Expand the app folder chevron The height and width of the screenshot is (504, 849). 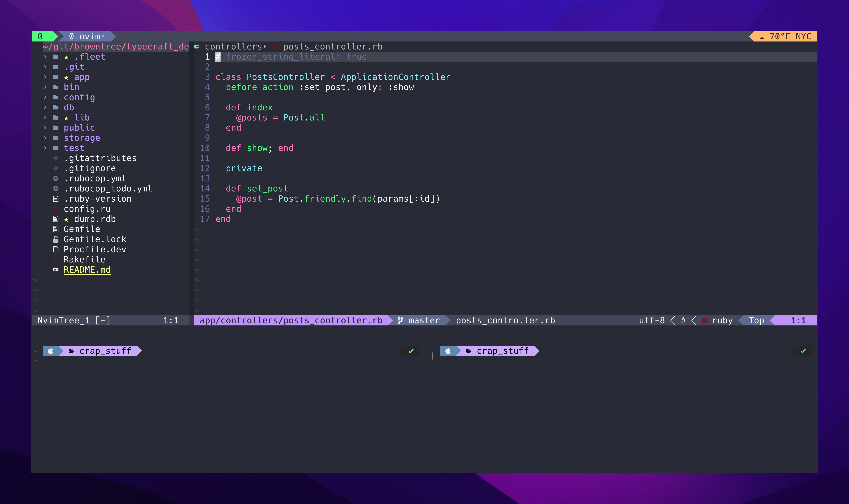click(x=45, y=77)
